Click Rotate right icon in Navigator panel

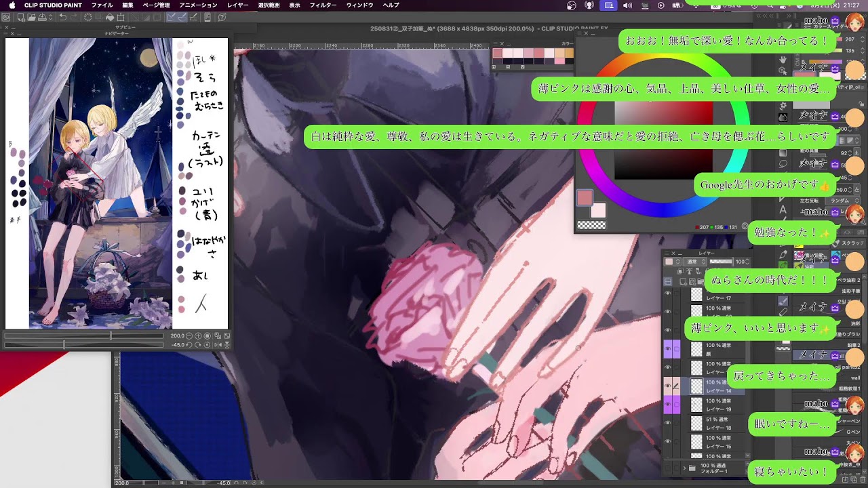tap(198, 345)
